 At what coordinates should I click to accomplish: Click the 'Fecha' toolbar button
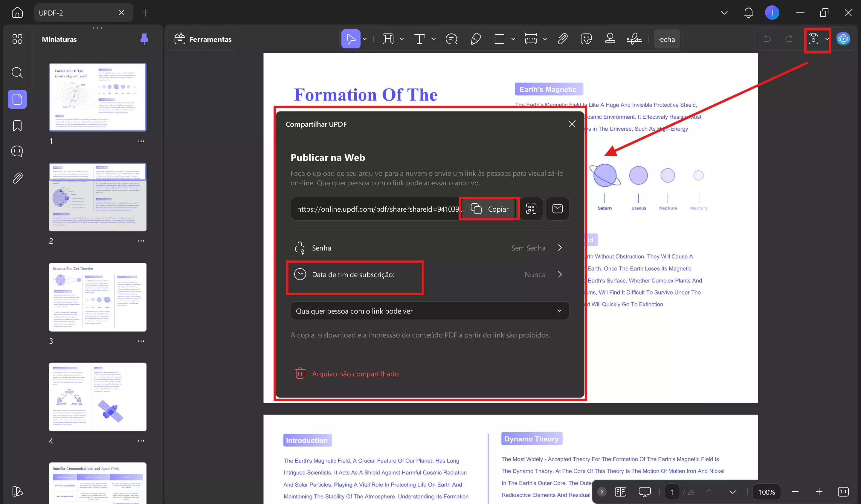point(666,39)
